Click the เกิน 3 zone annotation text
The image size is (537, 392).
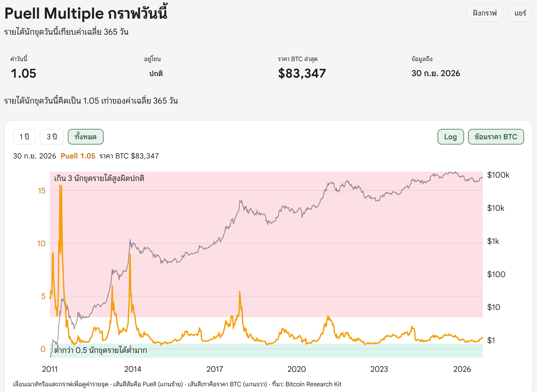tap(99, 178)
